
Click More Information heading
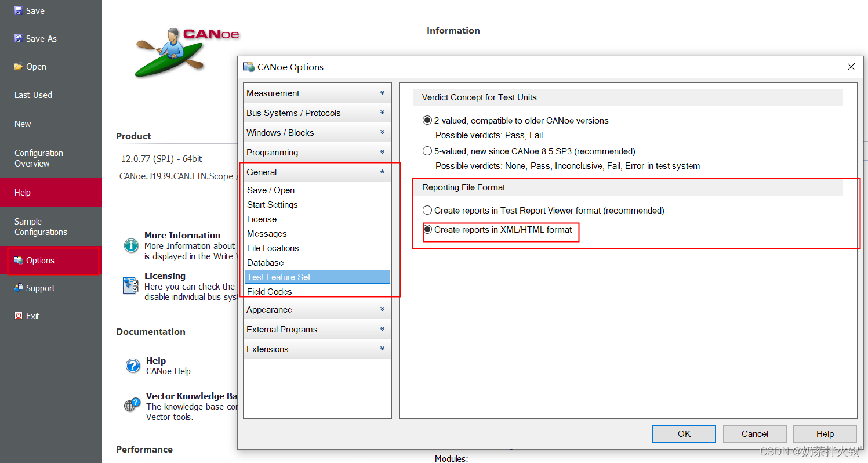(182, 236)
